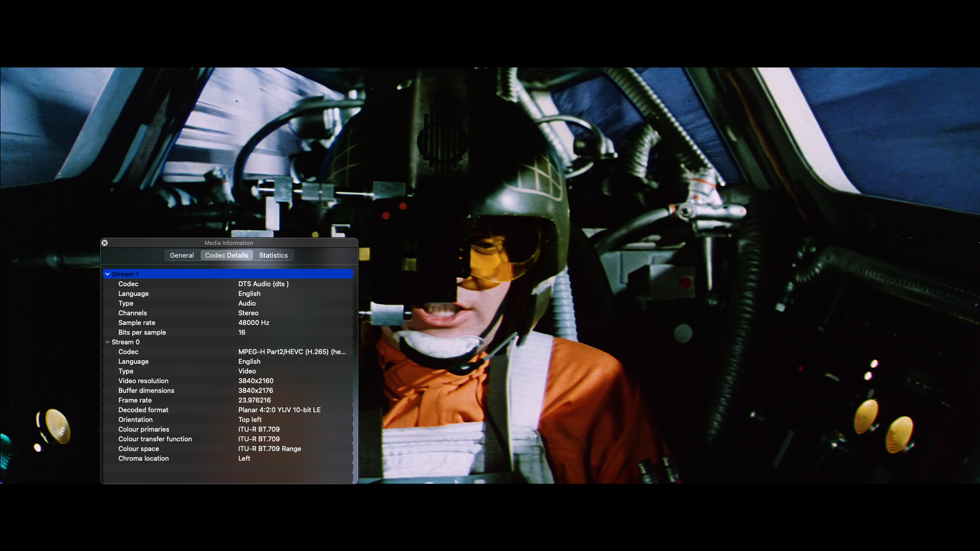The height and width of the screenshot is (551, 980).
Task: Select the Decoded format row
Action: [x=143, y=410]
